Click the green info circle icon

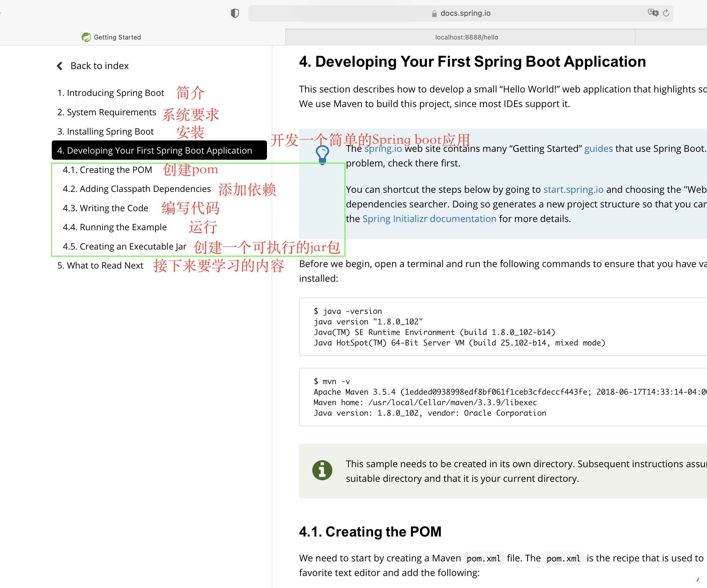click(x=322, y=470)
